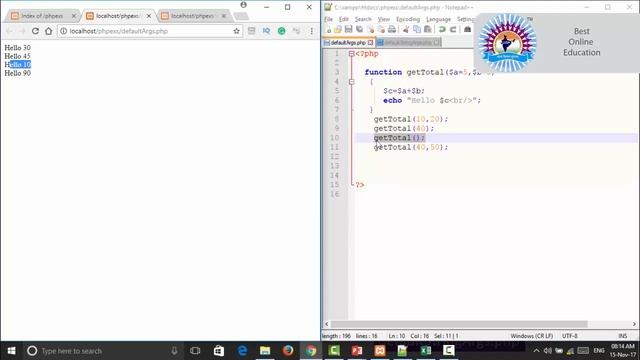
Task: Click UTF-8 encoding in status bar
Action: click(x=569, y=336)
